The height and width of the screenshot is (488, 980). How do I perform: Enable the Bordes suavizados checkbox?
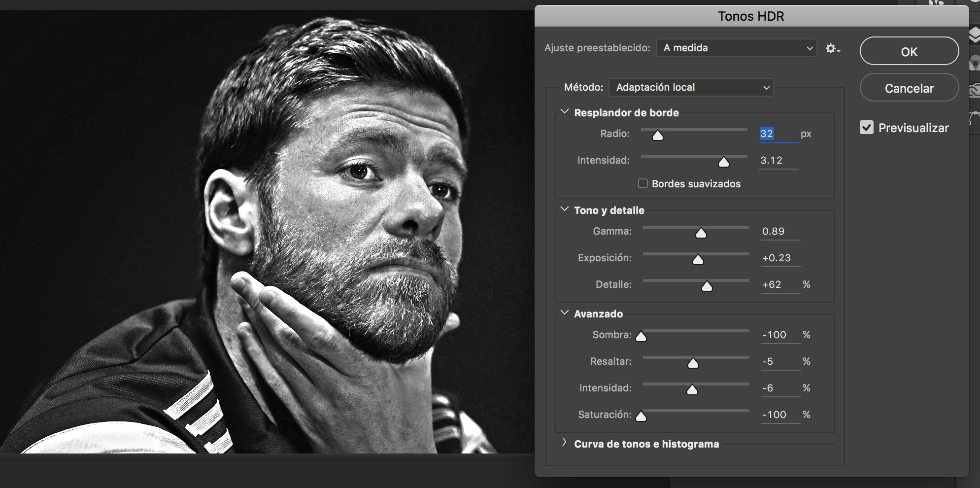click(643, 183)
